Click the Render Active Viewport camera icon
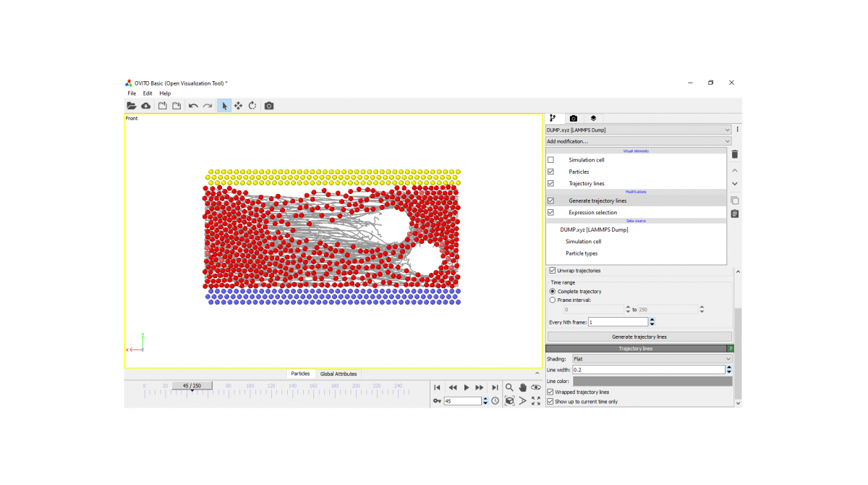This screenshot has height=485, width=868. (268, 106)
